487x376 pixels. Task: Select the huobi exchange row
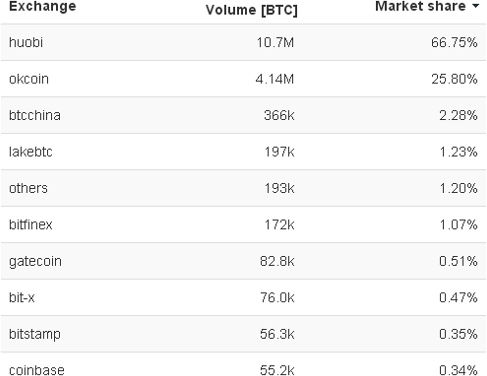[x=243, y=42]
